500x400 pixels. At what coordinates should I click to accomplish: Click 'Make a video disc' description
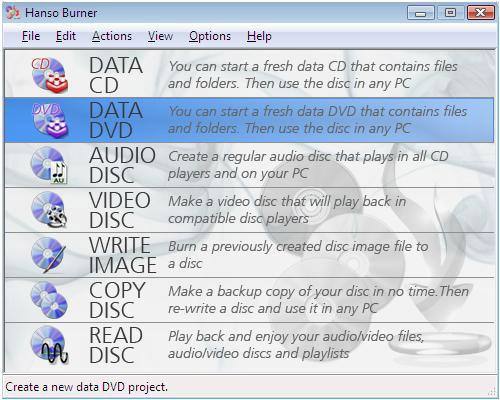tap(287, 210)
